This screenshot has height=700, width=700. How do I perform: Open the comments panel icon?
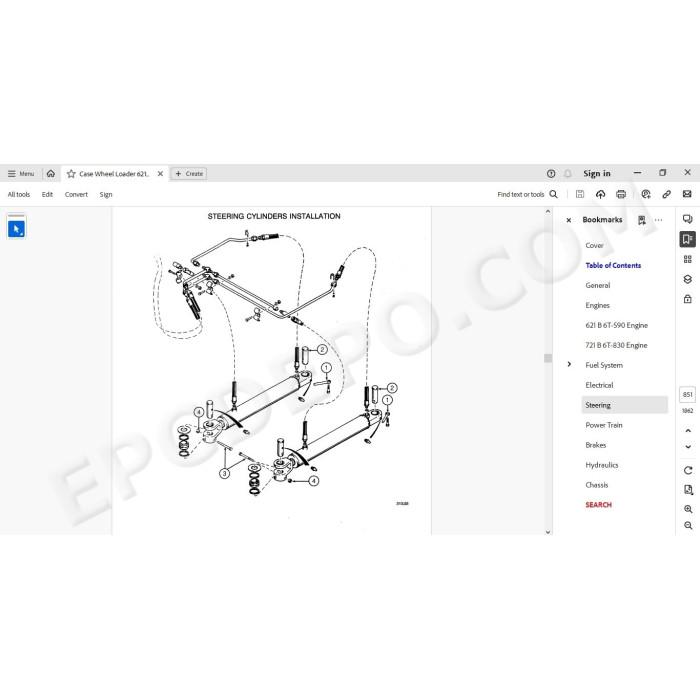pyautogui.click(x=688, y=219)
